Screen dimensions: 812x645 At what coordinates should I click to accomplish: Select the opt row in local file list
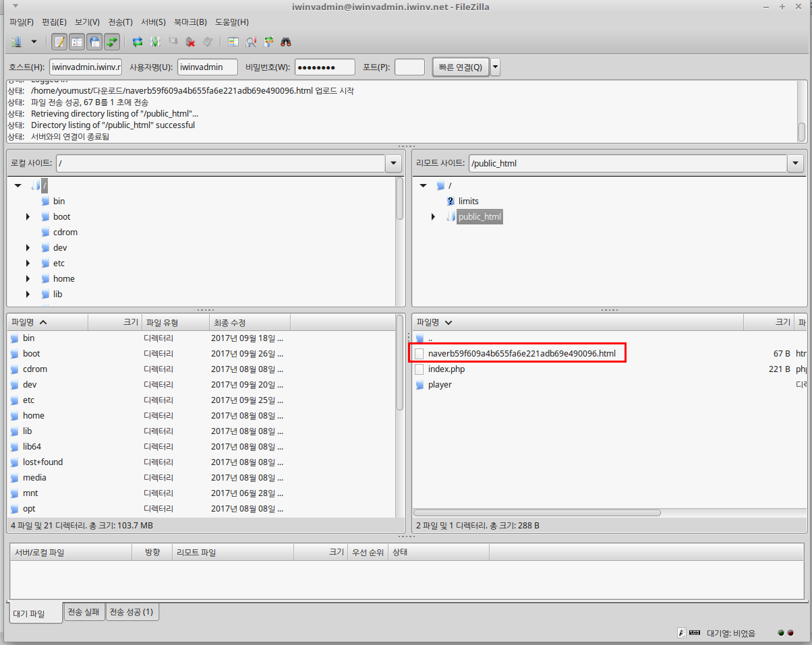click(x=201, y=509)
